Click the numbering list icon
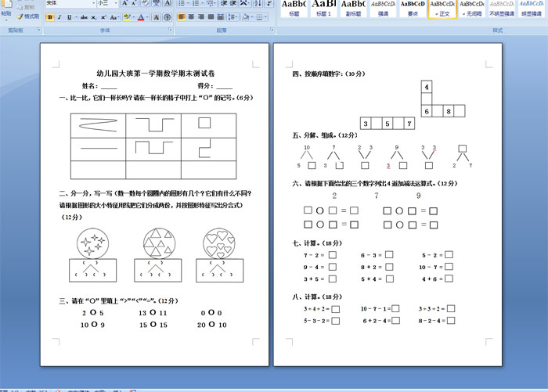The image size is (548, 392). click(x=197, y=3)
